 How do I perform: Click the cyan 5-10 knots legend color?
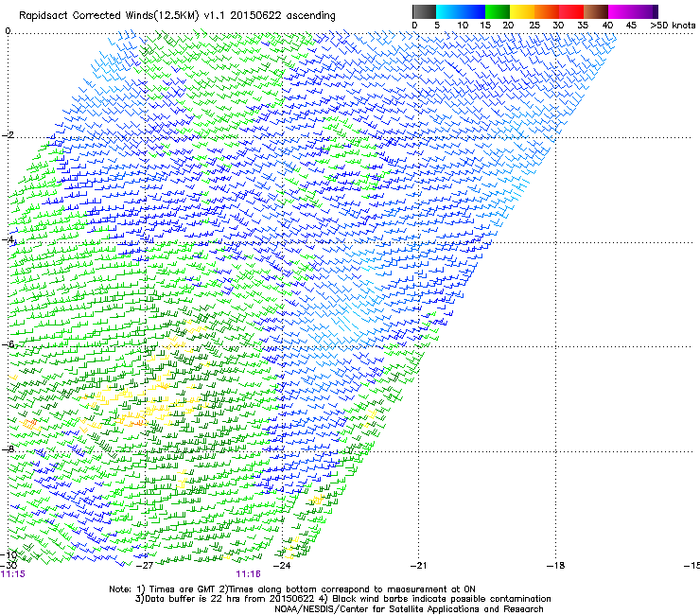pos(448,11)
